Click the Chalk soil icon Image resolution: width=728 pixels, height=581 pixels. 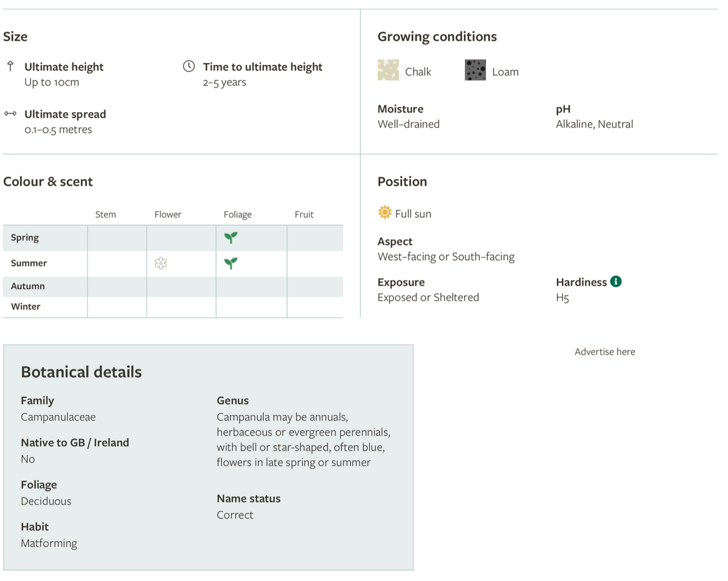click(388, 70)
